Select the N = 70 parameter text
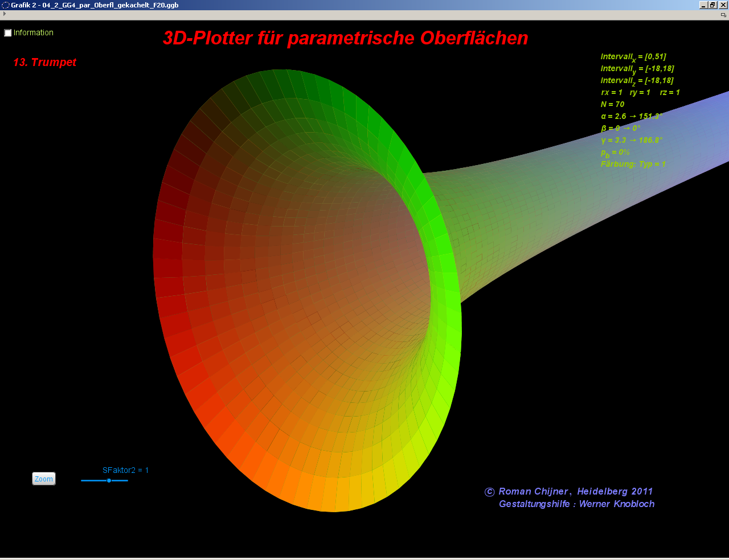729x560 pixels. click(612, 104)
